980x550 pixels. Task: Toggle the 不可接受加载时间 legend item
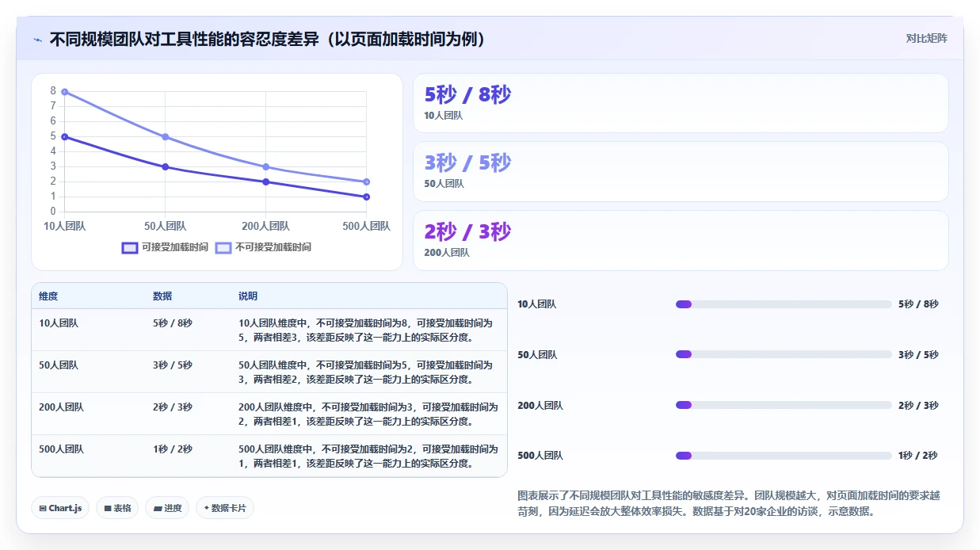263,247
